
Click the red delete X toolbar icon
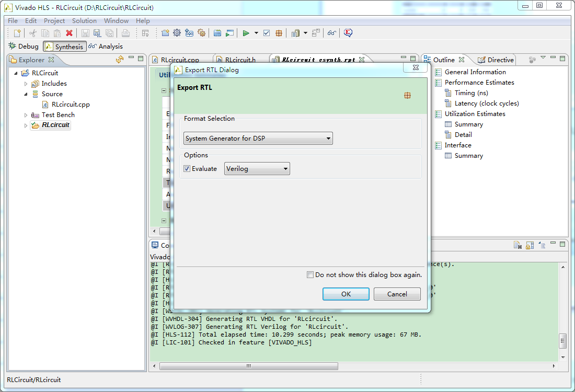pos(69,33)
